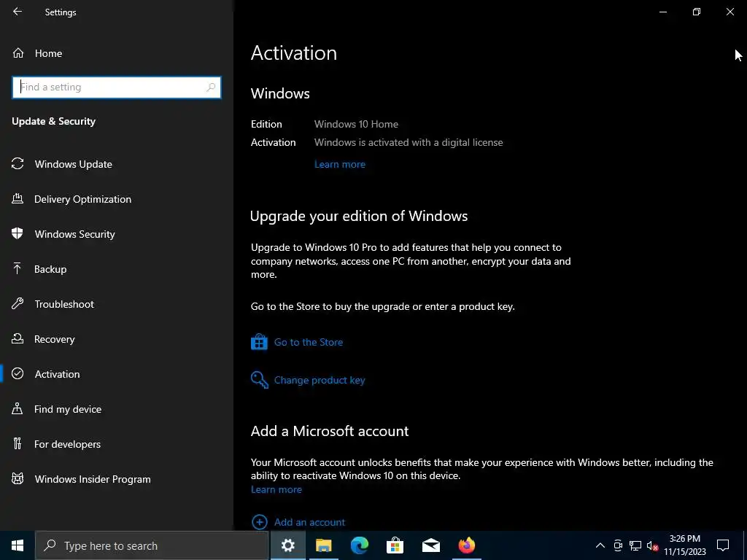Click the Show desktop strip at the taskbar's far edge
This screenshot has height=560, width=747.
[x=745, y=545]
